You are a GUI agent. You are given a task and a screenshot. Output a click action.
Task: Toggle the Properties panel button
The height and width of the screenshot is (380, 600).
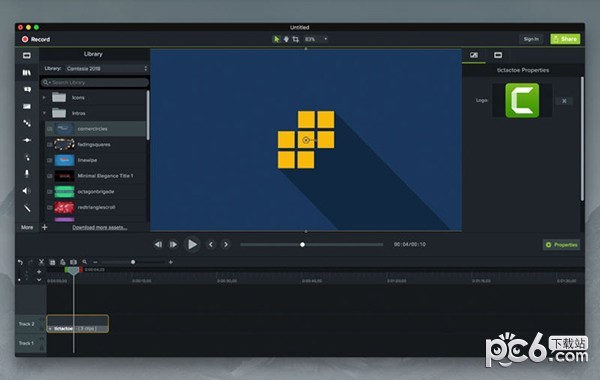pyautogui.click(x=561, y=245)
